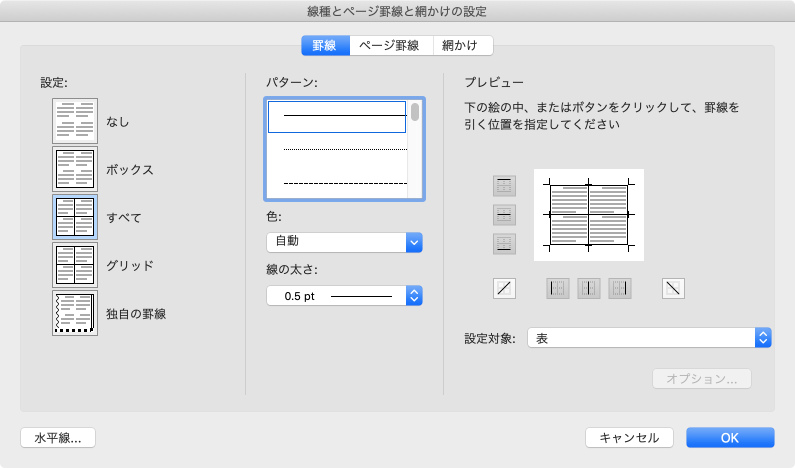Screen dimensions: 795x468
Task: Switch to the ページ罫線 tab
Action: 391,45
